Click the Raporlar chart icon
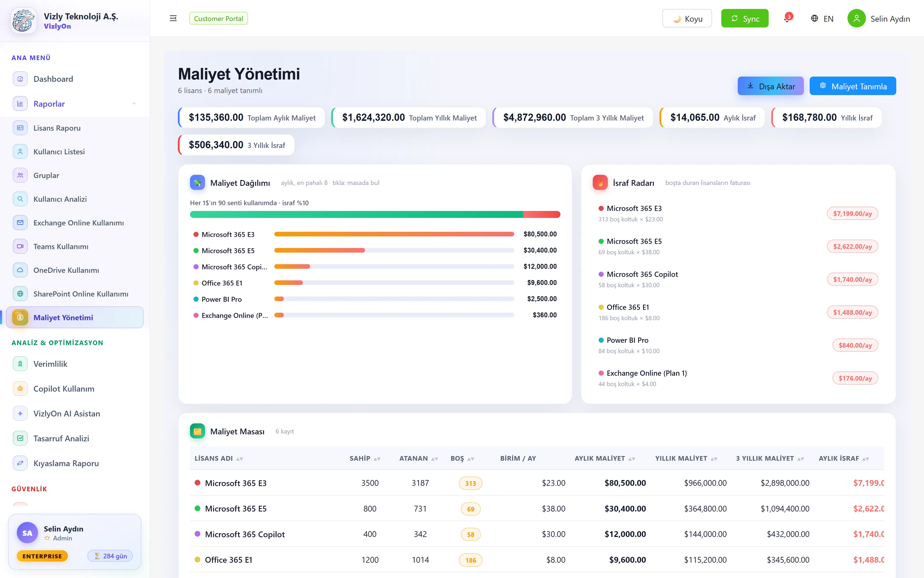The image size is (924, 578). coord(20,103)
